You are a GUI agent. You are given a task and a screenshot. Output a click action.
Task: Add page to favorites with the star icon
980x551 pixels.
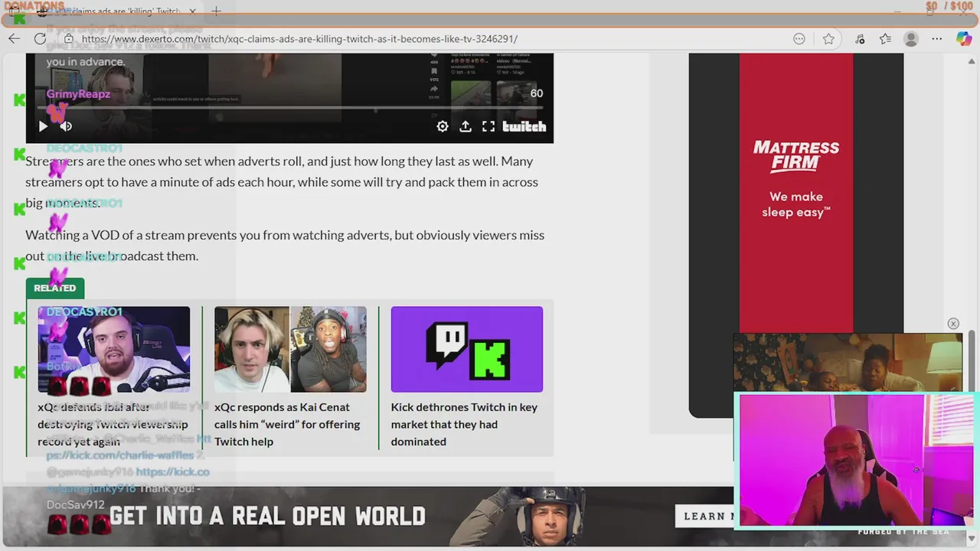click(x=828, y=38)
